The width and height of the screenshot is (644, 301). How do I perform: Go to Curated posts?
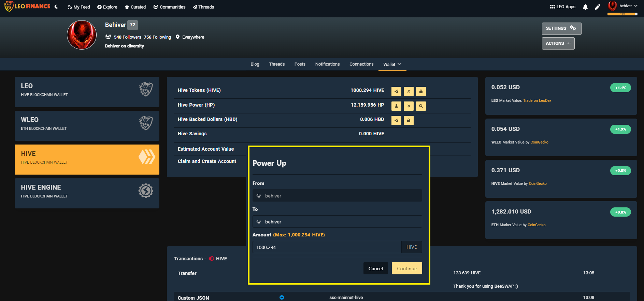pyautogui.click(x=135, y=7)
